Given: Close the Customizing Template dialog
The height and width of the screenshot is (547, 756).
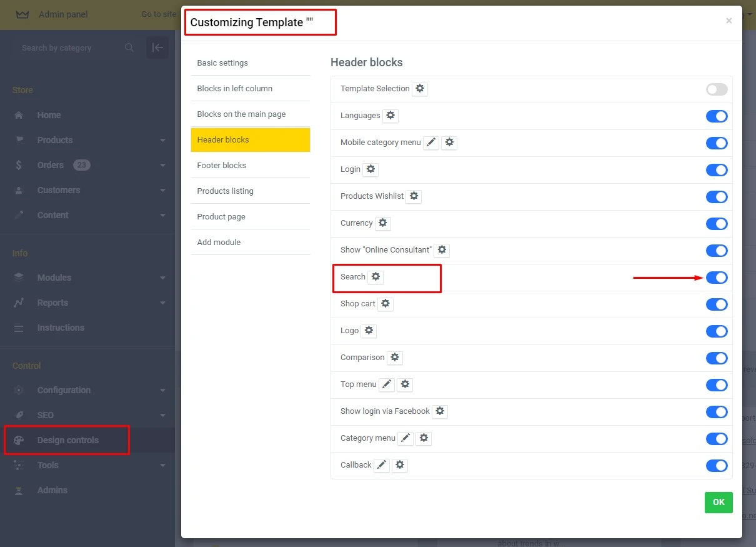Looking at the screenshot, I should (729, 21).
